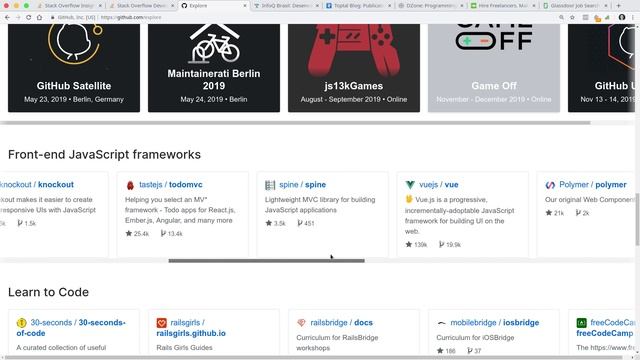
Task: Click fork count icon on spine card
Action: point(300,223)
